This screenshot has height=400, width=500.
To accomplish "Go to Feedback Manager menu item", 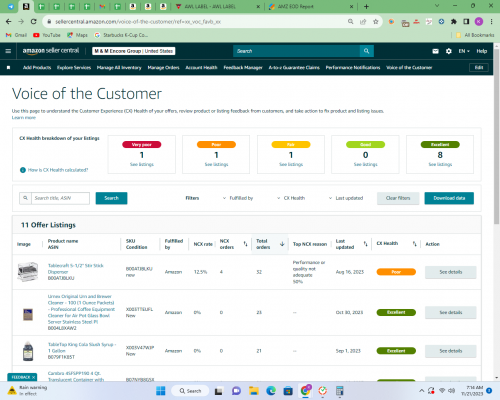I will tap(243, 68).
